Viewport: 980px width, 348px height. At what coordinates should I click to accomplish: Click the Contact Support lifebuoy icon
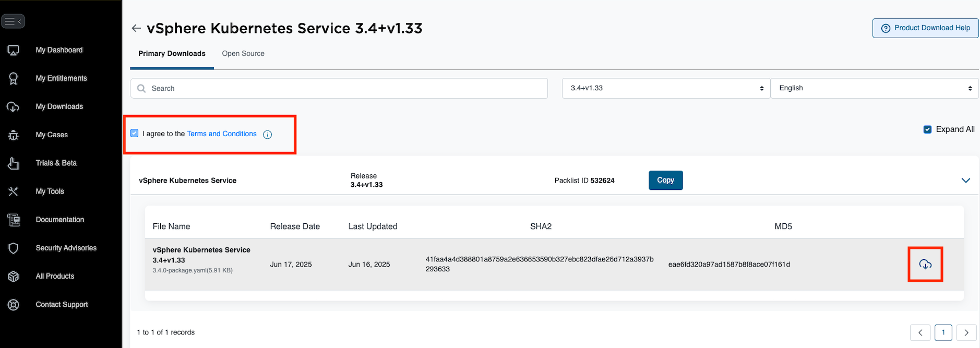tap(14, 305)
